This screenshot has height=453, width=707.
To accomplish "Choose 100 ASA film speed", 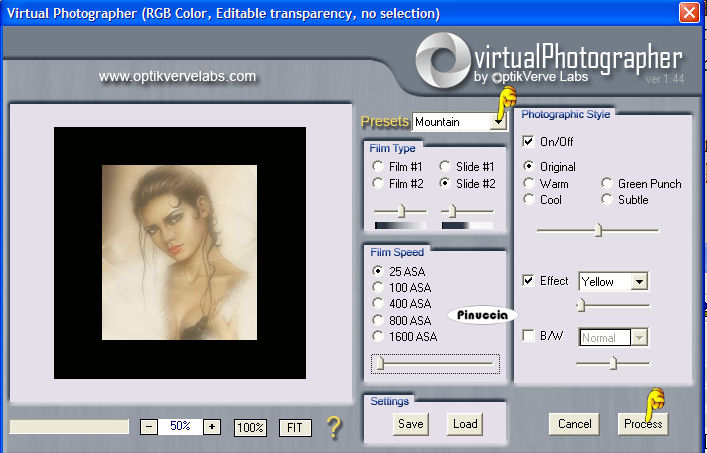I will 378,287.
